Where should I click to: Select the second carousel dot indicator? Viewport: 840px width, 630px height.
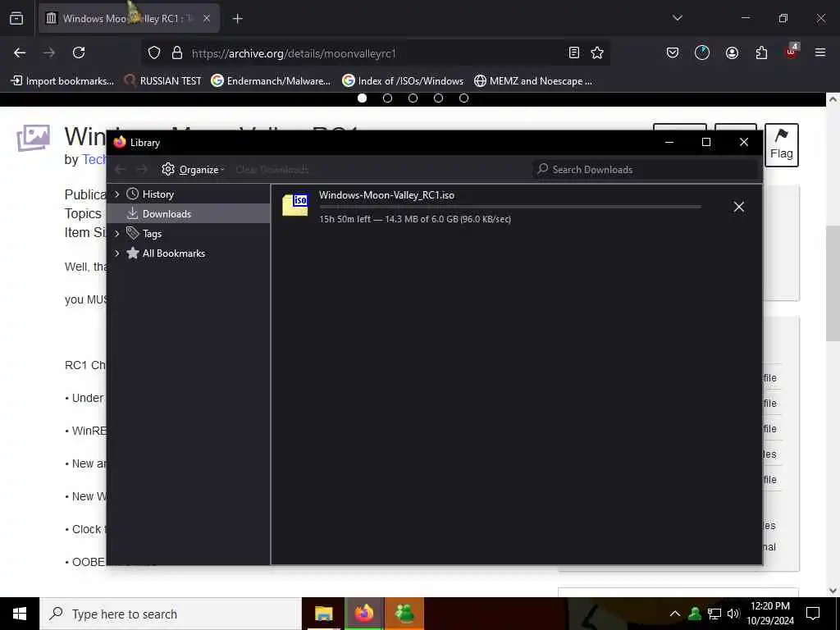pos(388,98)
